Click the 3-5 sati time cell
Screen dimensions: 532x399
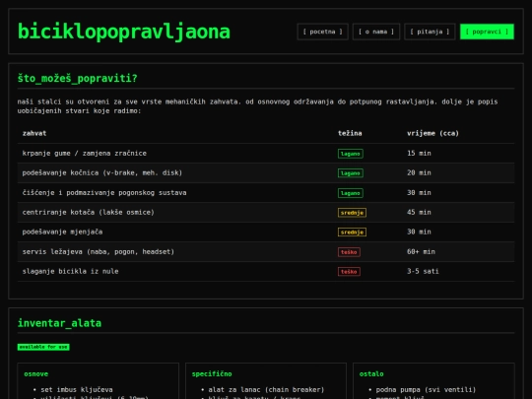[423, 272]
